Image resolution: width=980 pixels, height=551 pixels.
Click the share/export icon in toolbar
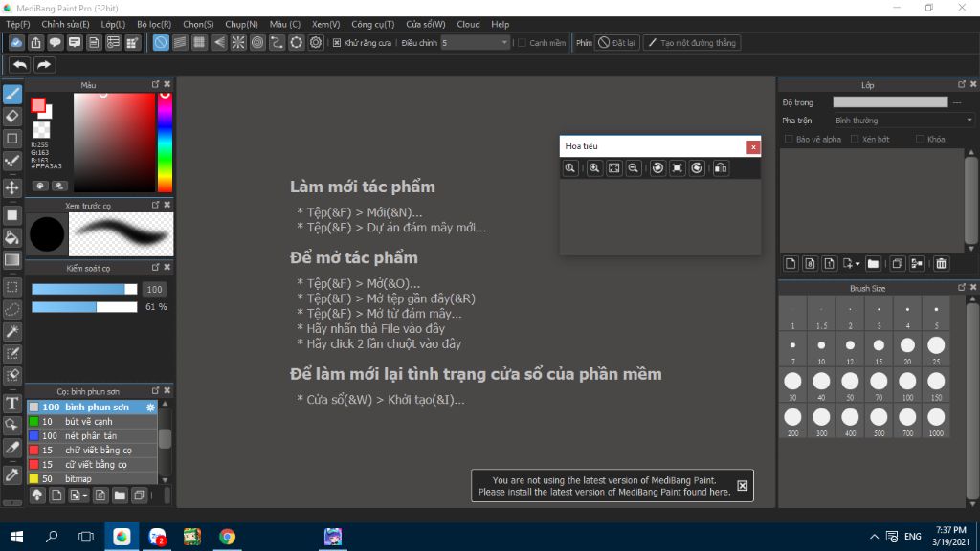point(35,42)
